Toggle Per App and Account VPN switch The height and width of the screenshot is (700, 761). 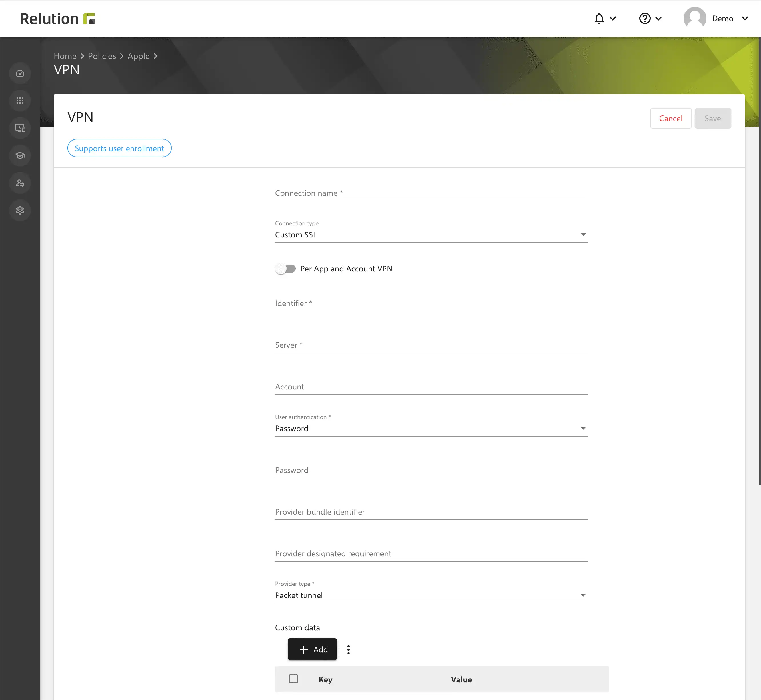[x=285, y=269]
